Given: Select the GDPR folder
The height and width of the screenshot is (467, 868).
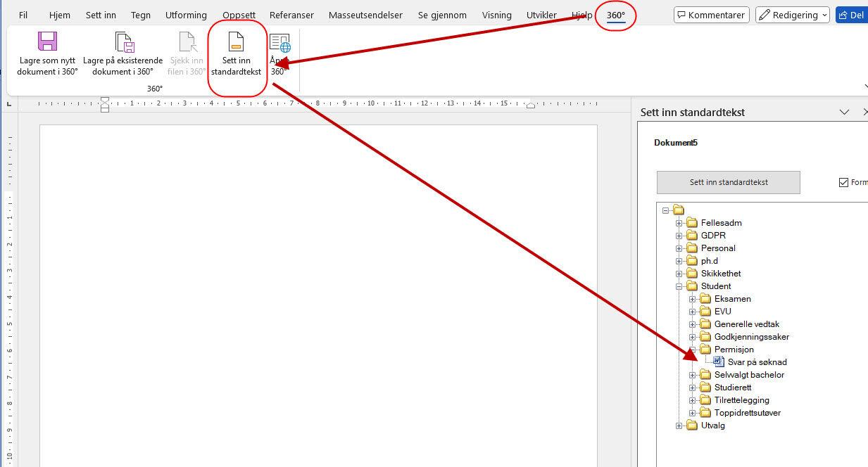Looking at the screenshot, I should pyautogui.click(x=707, y=236).
